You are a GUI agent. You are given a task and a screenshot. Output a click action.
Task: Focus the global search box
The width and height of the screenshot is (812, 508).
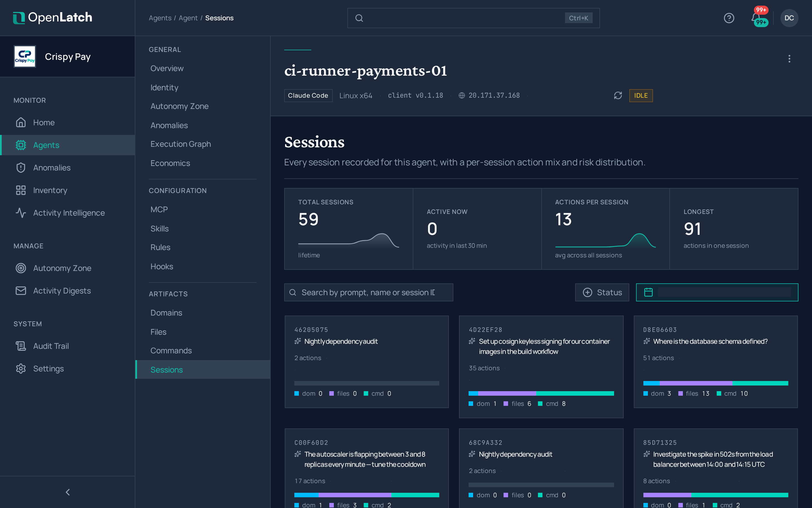[473, 18]
